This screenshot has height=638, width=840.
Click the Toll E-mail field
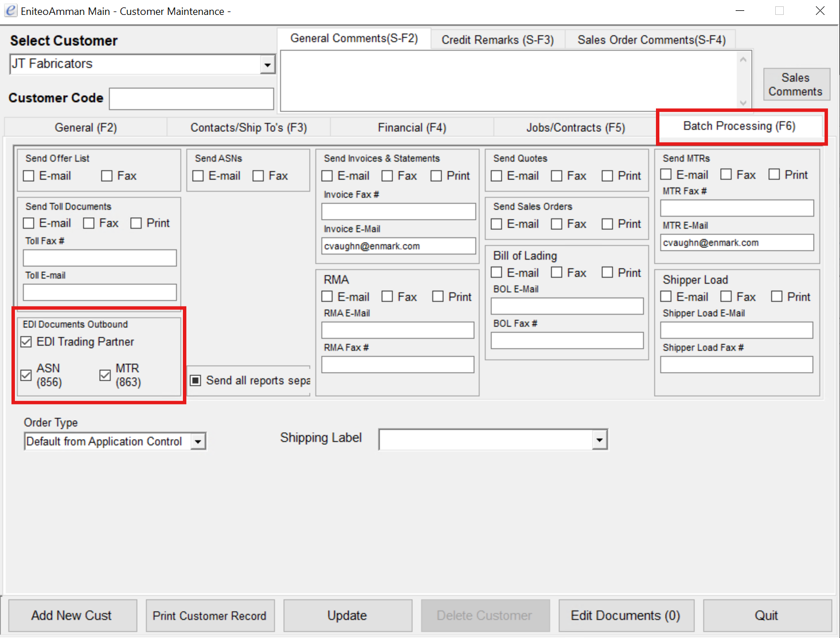pos(100,292)
